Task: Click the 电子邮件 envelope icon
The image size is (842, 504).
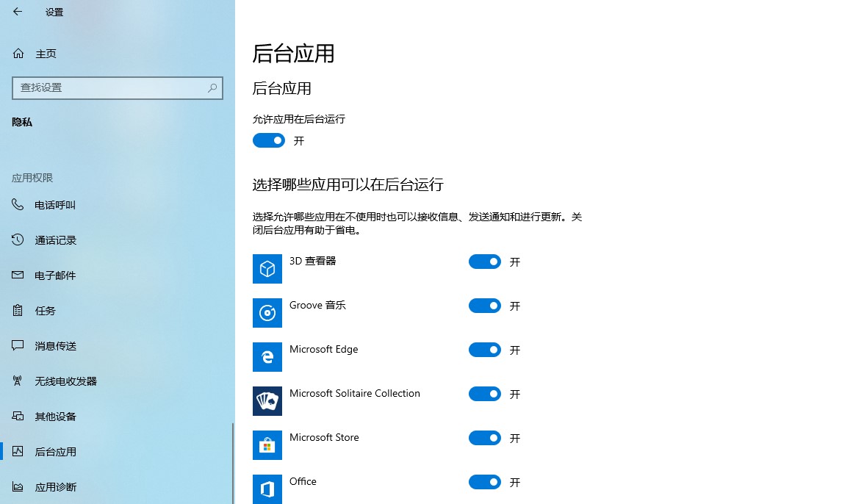Action: 18,276
